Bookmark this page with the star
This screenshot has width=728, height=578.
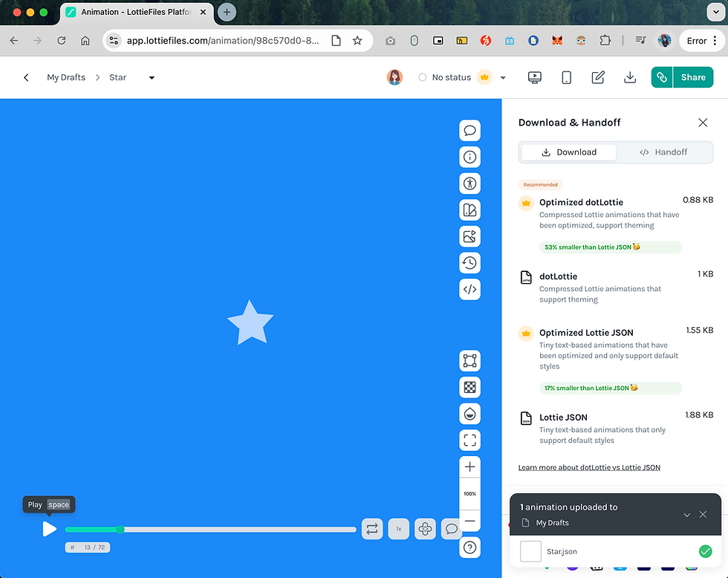coord(357,40)
